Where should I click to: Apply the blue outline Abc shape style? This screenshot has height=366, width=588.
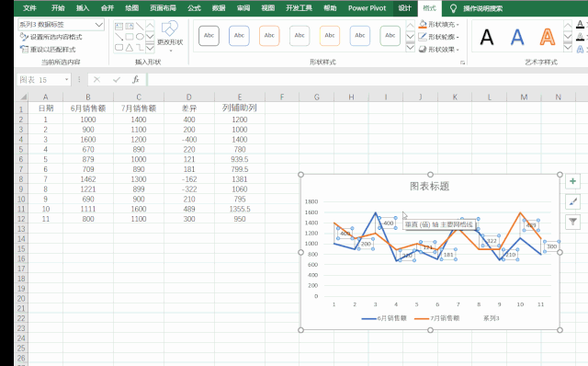[x=239, y=36]
